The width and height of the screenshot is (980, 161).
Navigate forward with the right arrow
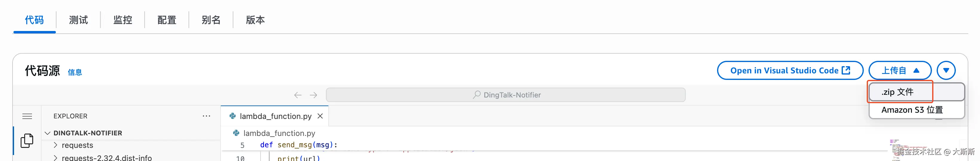[x=313, y=95]
